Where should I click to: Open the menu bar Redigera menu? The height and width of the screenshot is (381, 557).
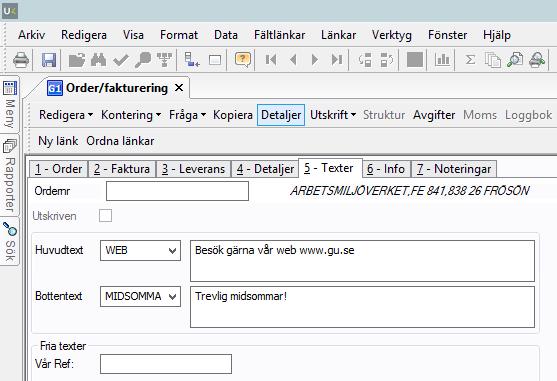(84, 35)
